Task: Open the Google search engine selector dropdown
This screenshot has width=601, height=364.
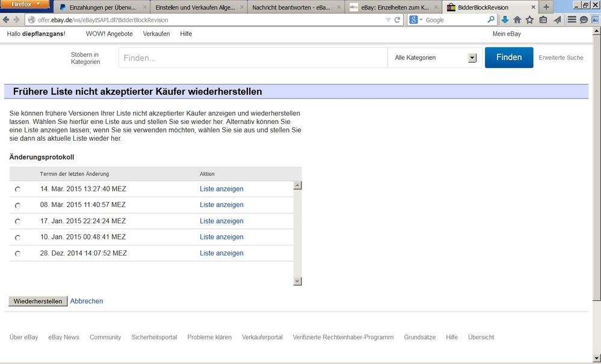Action: coord(416,20)
